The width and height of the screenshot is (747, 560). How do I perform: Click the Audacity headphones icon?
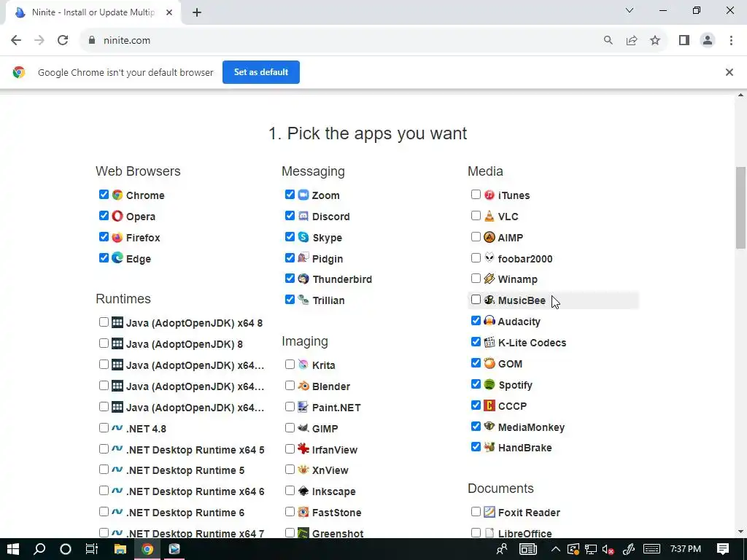click(x=489, y=321)
